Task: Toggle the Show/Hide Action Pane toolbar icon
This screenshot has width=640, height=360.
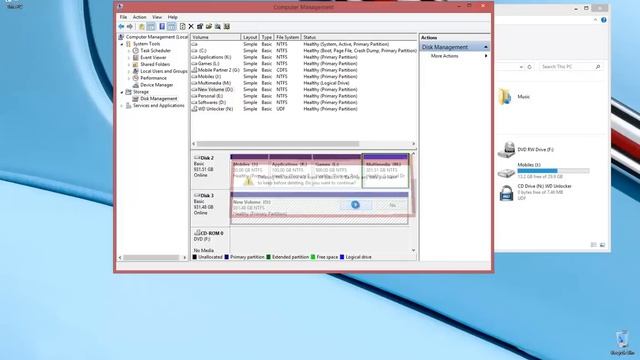Action: coord(172,27)
